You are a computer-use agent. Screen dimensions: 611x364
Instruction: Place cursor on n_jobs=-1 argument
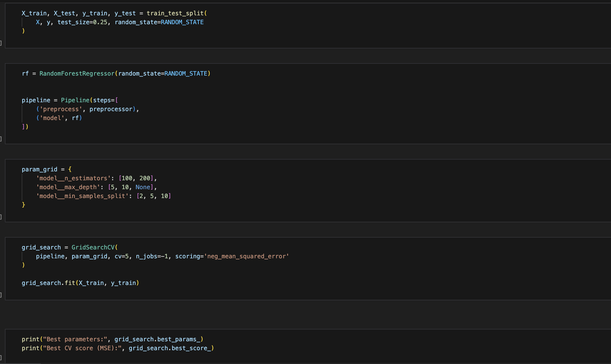(152, 256)
